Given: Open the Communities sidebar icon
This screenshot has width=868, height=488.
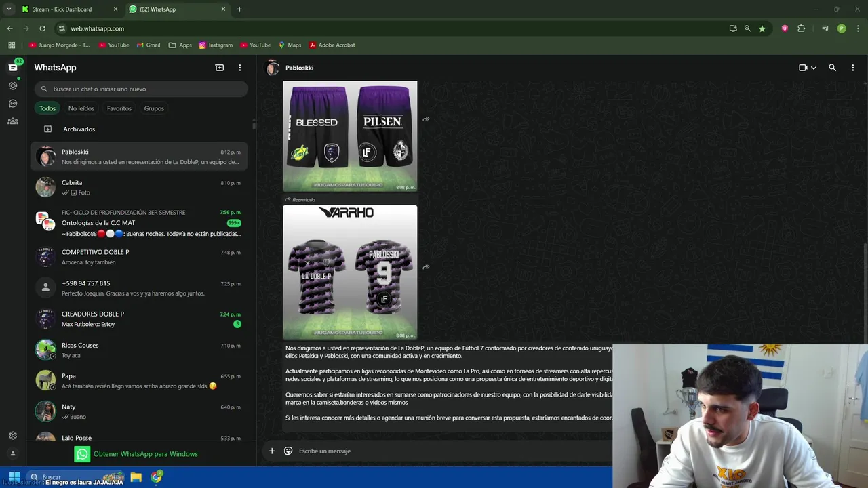Looking at the screenshot, I should pyautogui.click(x=13, y=121).
